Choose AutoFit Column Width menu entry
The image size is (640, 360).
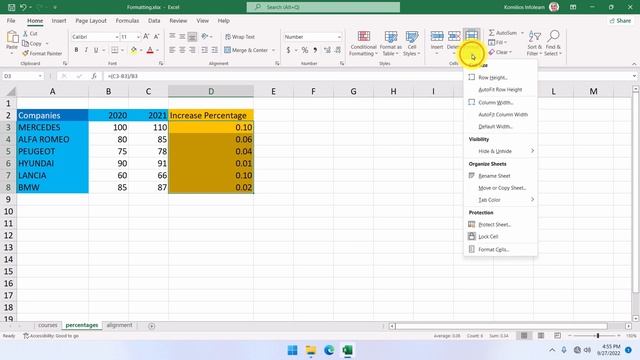click(500, 115)
